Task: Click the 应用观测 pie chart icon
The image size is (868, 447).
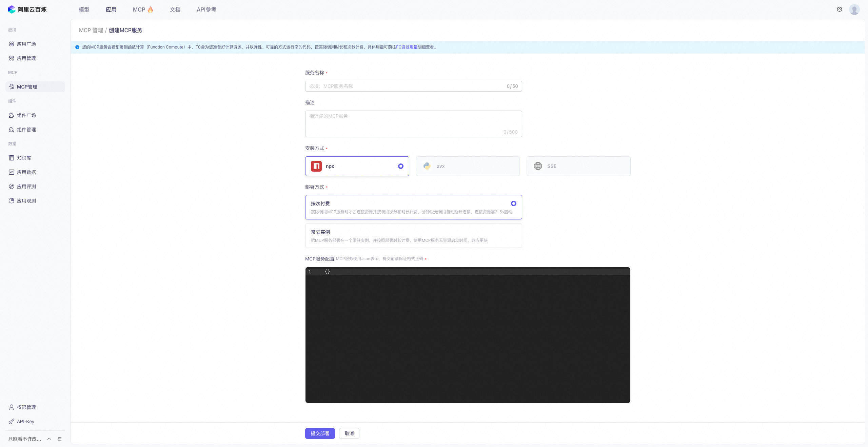Action: [12, 201]
